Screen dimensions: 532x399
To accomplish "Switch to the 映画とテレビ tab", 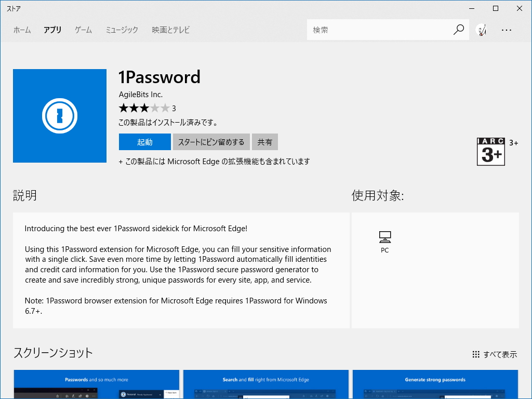I will click(x=170, y=30).
